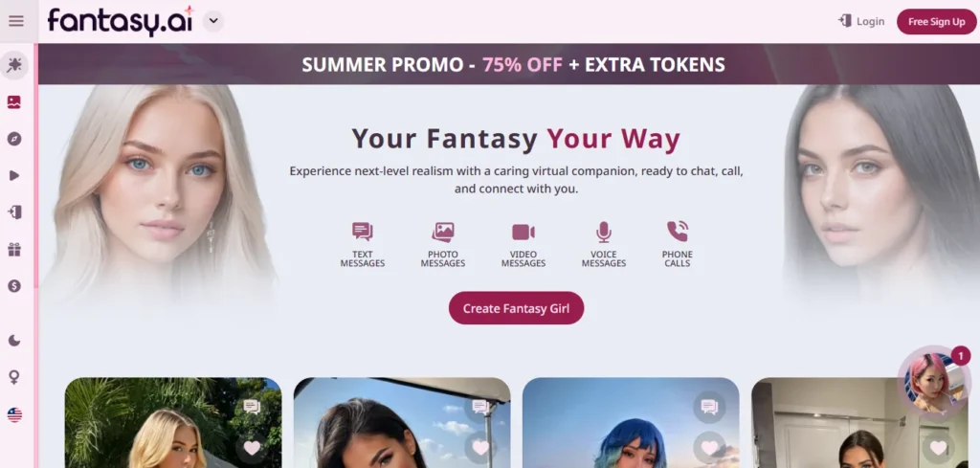
Task: Click the Free Sign Up button
Action: tap(936, 22)
